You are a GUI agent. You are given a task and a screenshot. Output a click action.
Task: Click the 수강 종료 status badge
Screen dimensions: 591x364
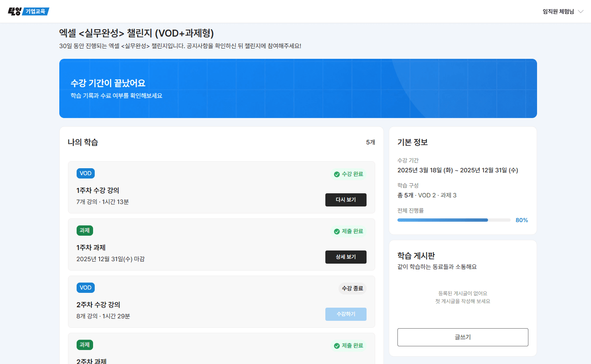tap(353, 289)
